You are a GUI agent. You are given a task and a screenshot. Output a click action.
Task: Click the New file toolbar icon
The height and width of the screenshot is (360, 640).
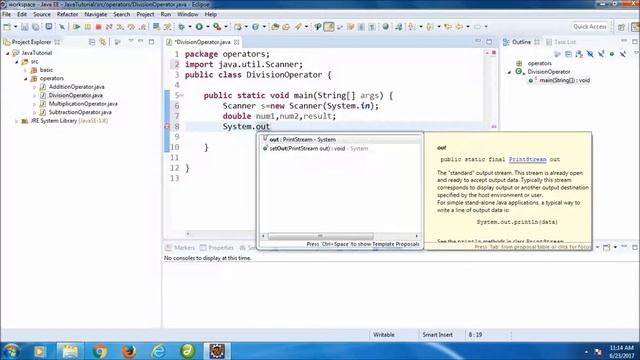7,27
